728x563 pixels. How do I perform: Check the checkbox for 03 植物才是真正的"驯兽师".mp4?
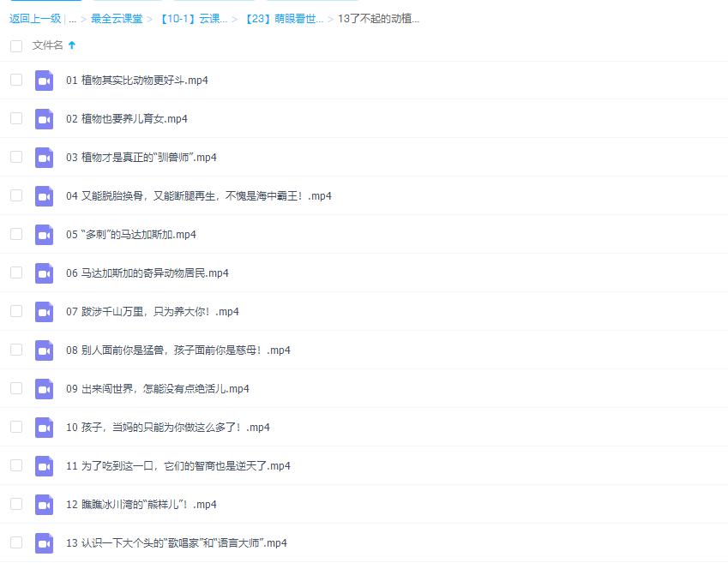tap(15, 157)
